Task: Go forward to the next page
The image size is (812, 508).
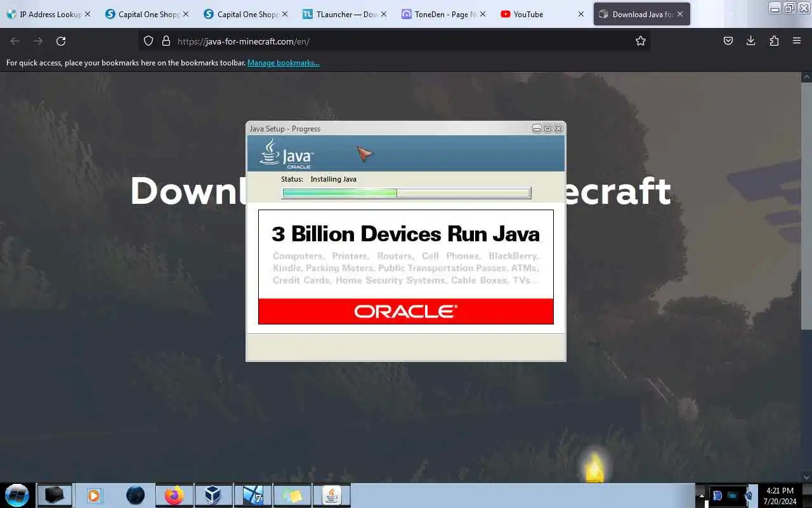Action: tap(38, 41)
